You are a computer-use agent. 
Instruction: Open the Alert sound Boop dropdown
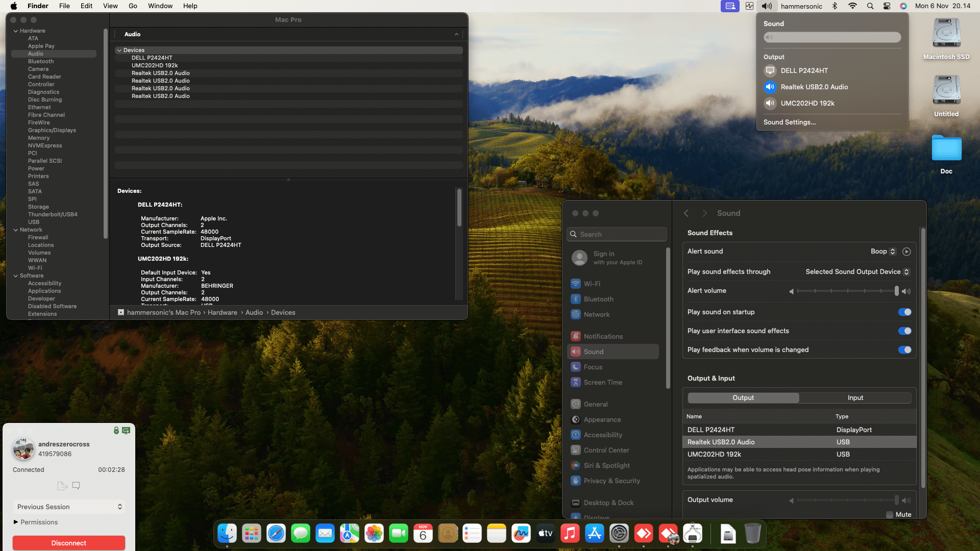click(883, 252)
